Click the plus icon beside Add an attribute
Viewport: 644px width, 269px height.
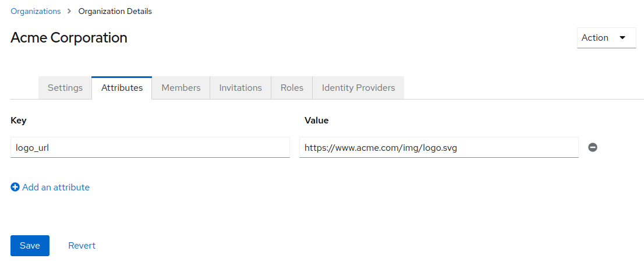pos(15,187)
